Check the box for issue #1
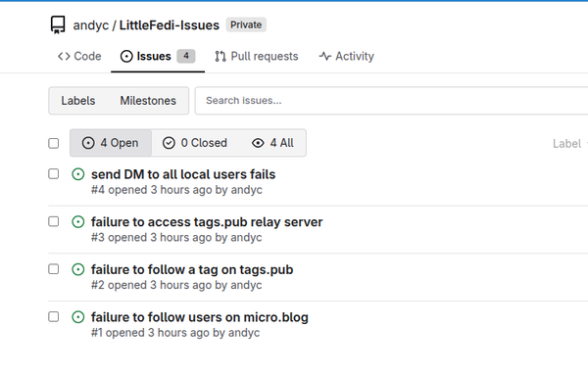This screenshot has width=588, height=374. tap(54, 316)
